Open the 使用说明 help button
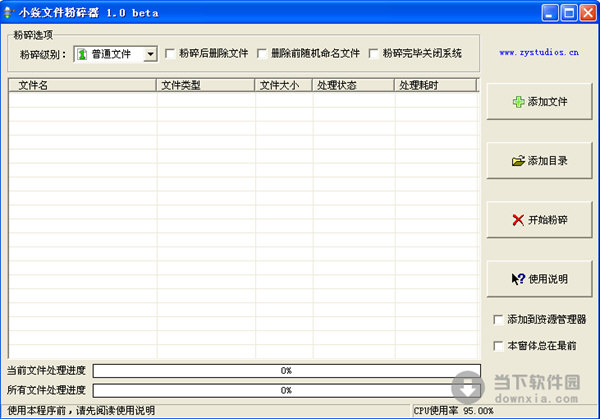 click(x=540, y=279)
